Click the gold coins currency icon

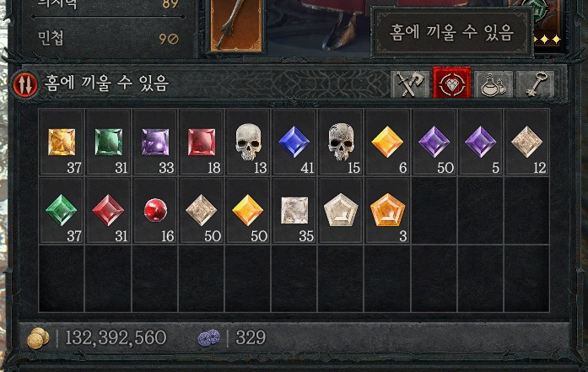pyautogui.click(x=38, y=338)
